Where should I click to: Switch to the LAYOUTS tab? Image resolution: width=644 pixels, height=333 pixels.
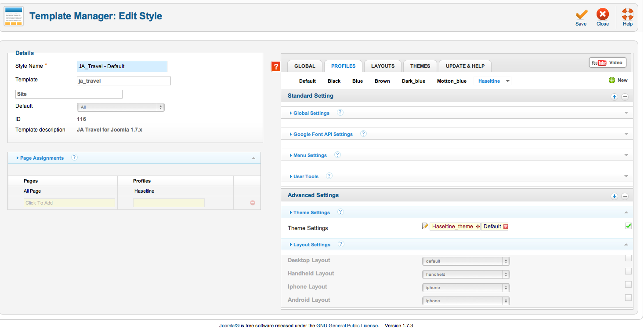pos(383,66)
